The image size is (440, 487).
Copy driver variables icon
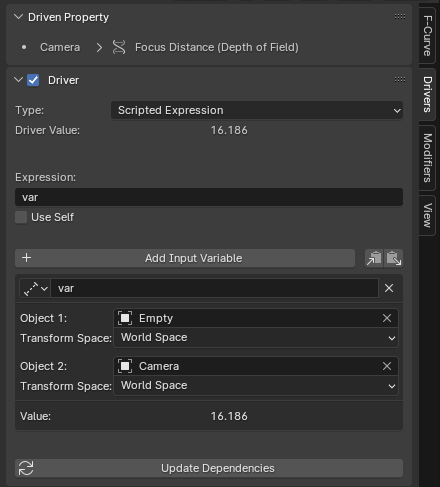[374, 258]
